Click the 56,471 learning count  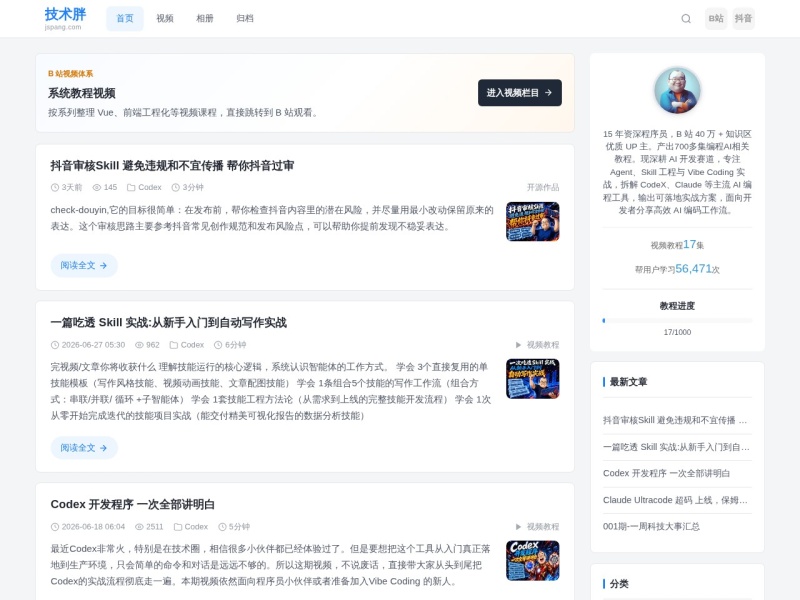click(x=693, y=268)
